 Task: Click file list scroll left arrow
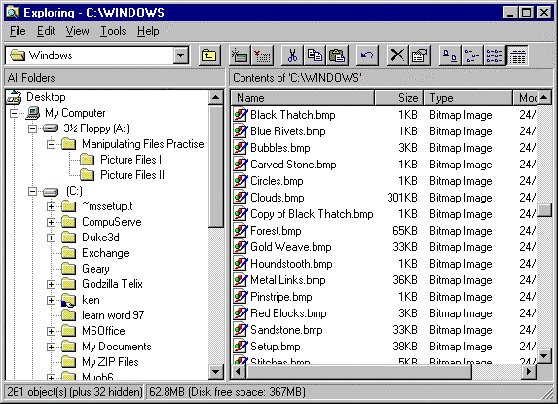238,372
